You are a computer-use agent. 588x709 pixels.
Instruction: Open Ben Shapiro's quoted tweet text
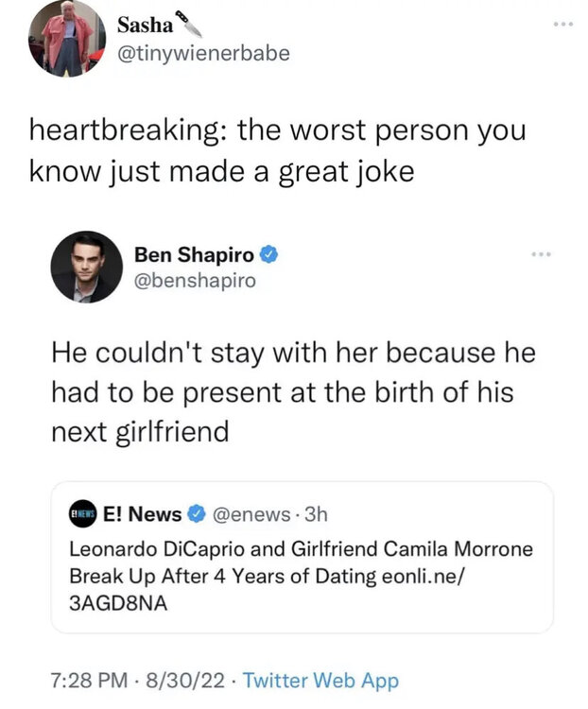point(293,392)
